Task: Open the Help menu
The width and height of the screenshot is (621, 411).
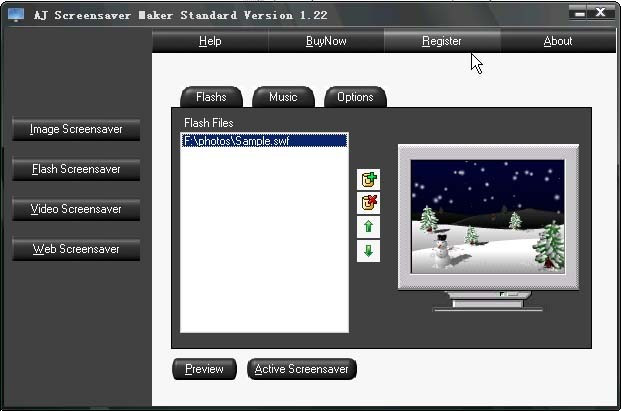Action: point(210,41)
